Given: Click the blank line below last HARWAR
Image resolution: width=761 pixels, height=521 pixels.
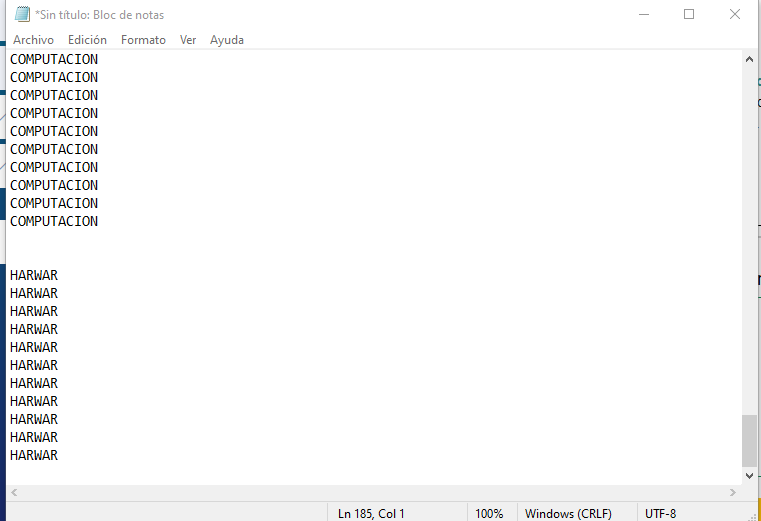Looking at the screenshot, I should (x=374, y=473).
